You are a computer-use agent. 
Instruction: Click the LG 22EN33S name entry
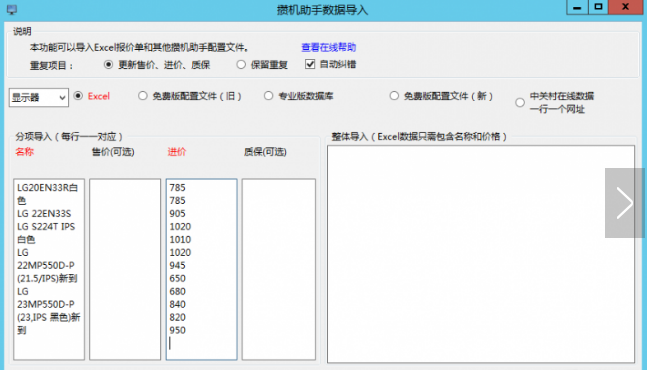[44, 214]
